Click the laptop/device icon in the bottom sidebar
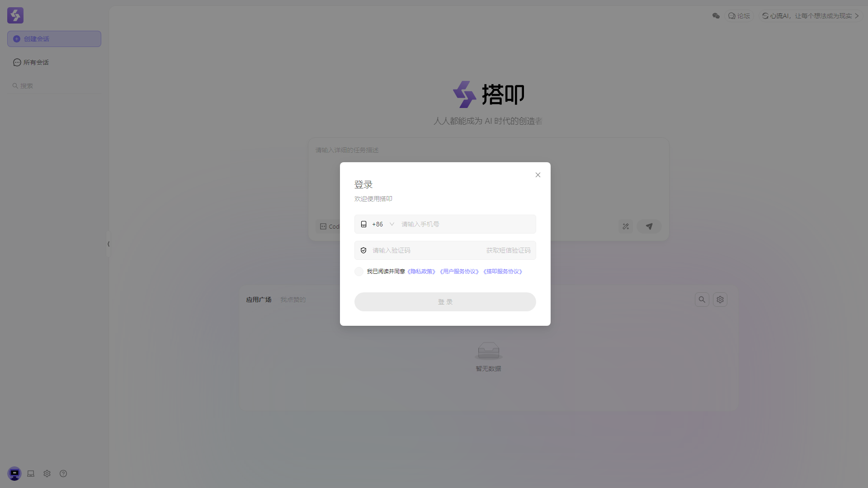The image size is (868, 488). point(30,474)
